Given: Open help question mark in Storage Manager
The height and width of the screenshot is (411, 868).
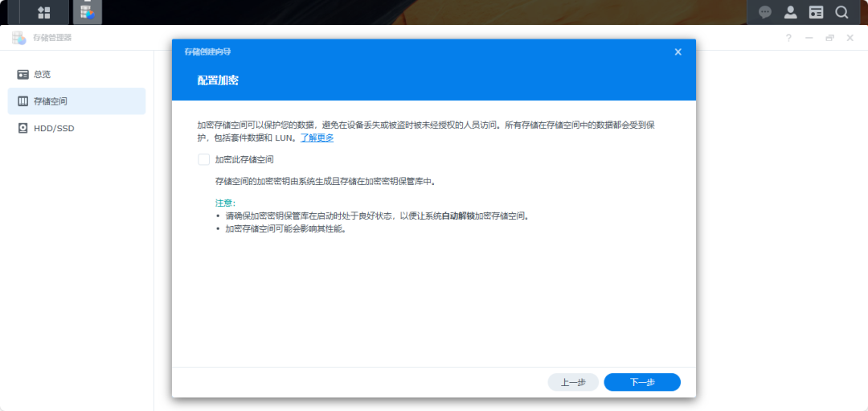Looking at the screenshot, I should [x=788, y=38].
